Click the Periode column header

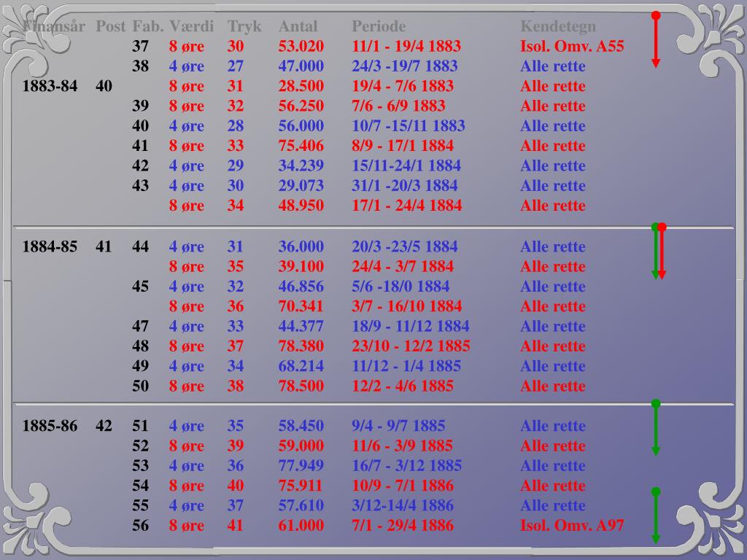pyautogui.click(x=379, y=26)
